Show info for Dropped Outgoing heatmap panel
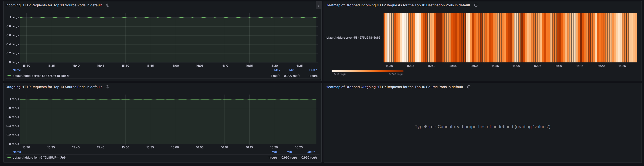 (469, 87)
